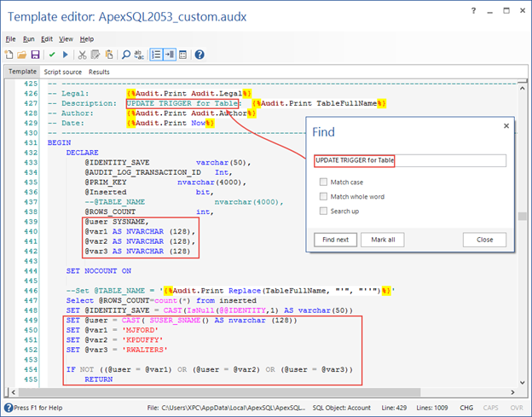This screenshot has width=532, height=417.
Task: Open the Run menu
Action: coord(29,39)
